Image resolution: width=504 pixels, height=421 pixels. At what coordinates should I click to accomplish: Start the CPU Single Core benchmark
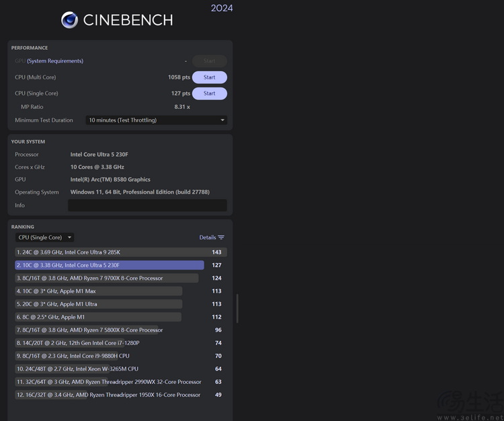209,93
